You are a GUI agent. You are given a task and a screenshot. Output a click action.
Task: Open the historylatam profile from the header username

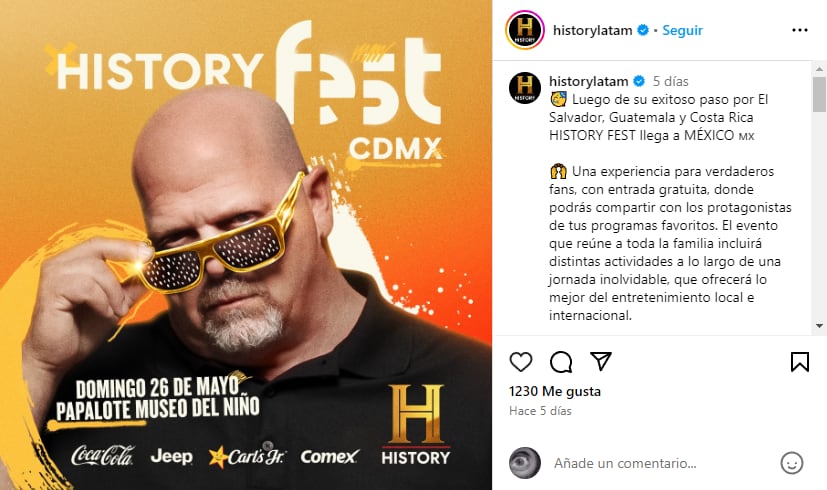pyautogui.click(x=592, y=30)
